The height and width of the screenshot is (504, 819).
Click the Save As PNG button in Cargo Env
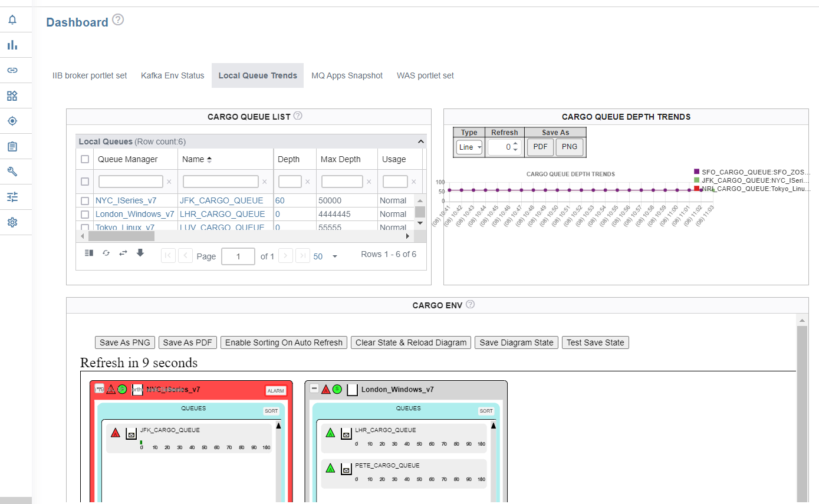pos(124,342)
